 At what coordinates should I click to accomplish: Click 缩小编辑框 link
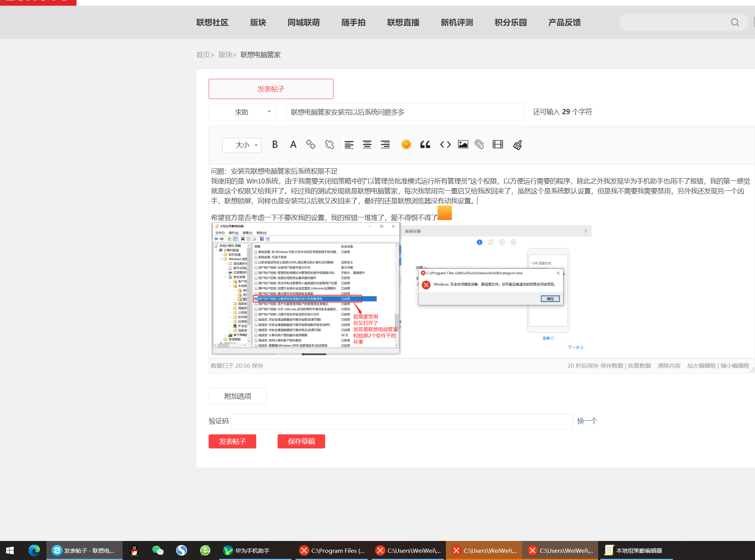coord(735,365)
